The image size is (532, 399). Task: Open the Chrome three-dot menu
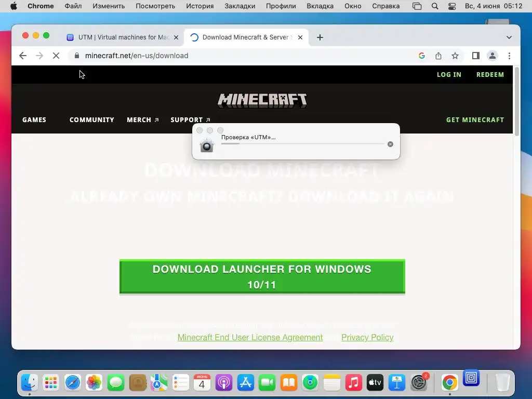click(x=509, y=56)
